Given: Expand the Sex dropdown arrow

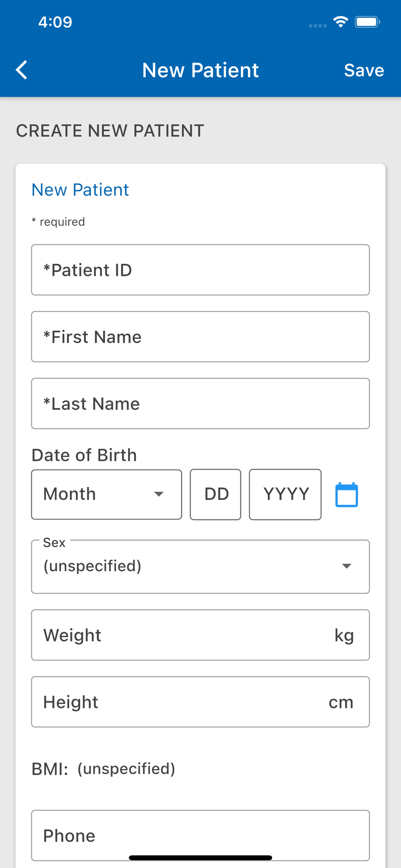Looking at the screenshot, I should pyautogui.click(x=346, y=566).
